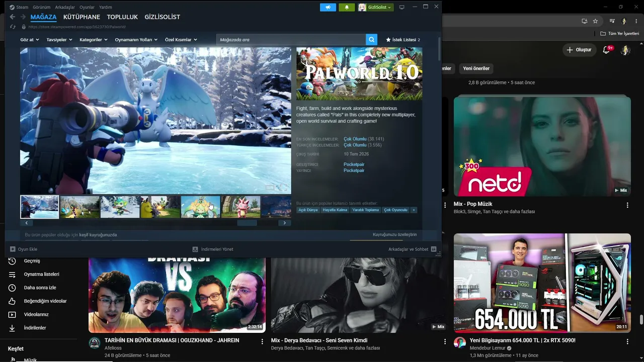The image size is (644, 362).
Task: Select the snowy bazooka screenshot thumbnail
Action: (x=40, y=207)
